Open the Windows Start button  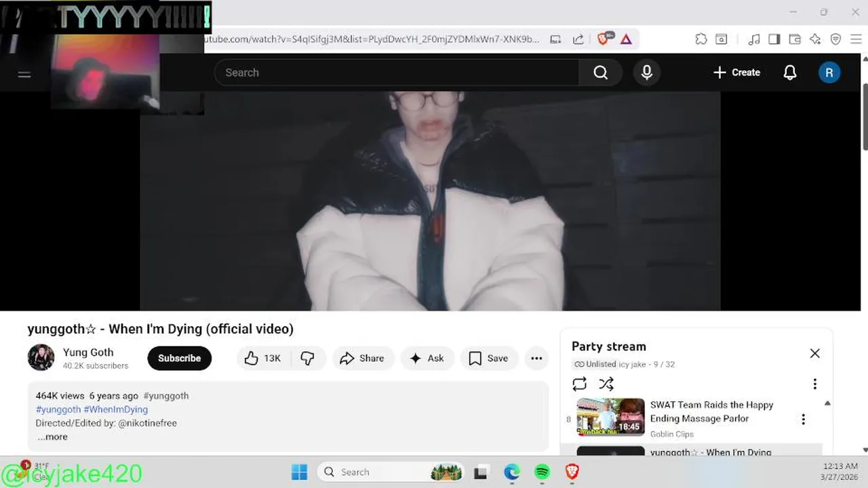(x=299, y=472)
